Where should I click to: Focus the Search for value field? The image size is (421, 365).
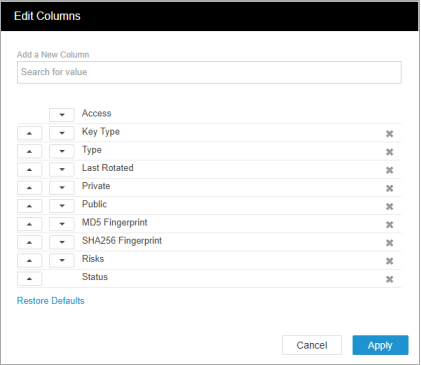pyautogui.click(x=209, y=72)
